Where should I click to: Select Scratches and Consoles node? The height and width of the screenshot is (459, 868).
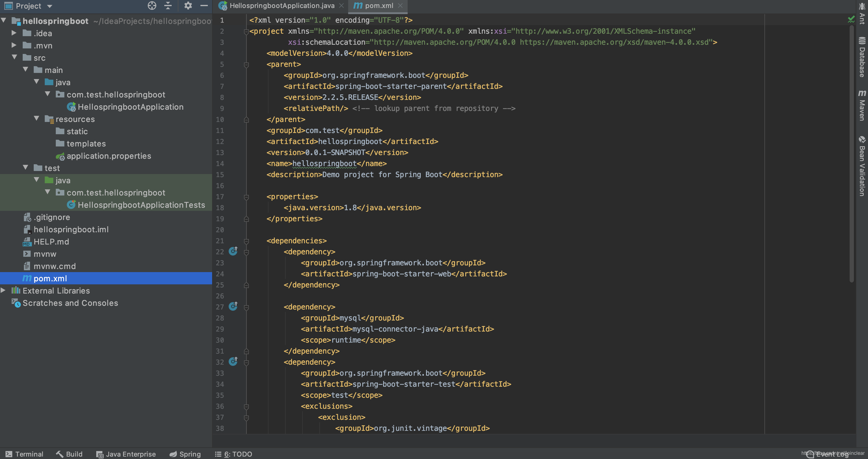(x=70, y=303)
